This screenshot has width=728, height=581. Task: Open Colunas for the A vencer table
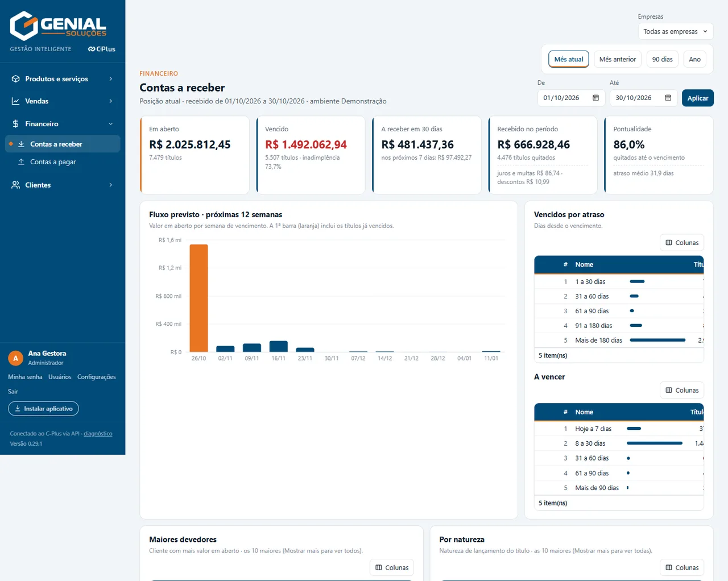click(682, 391)
